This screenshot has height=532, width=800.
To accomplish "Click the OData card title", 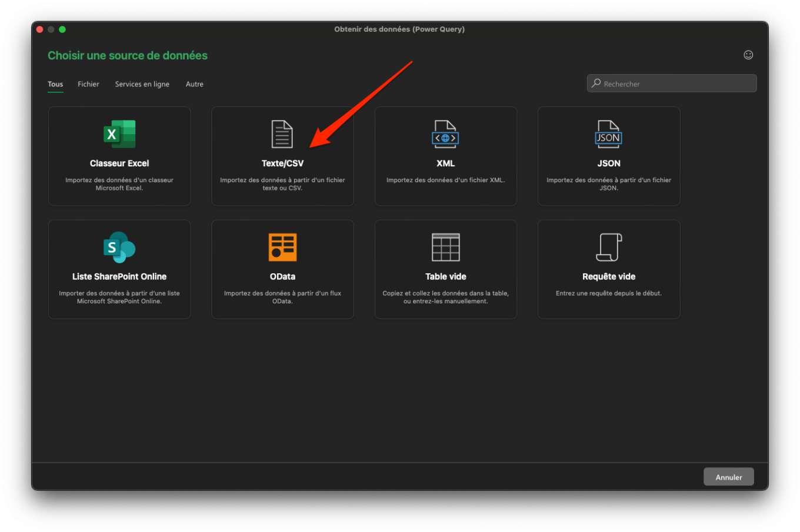I will coord(282,276).
